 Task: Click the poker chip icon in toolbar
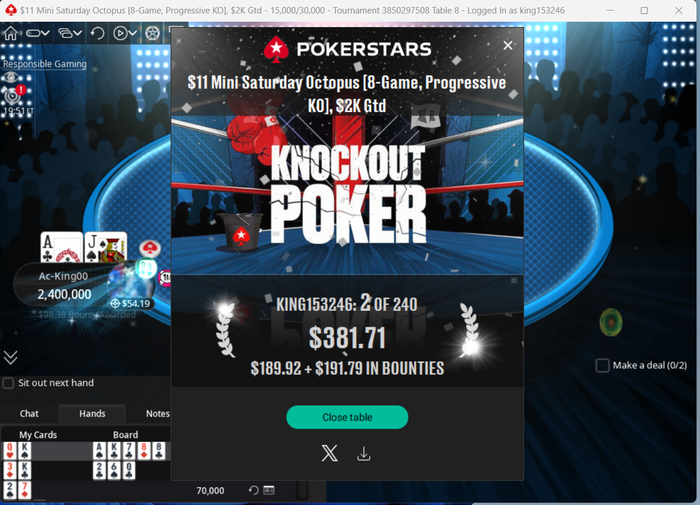pyautogui.click(x=153, y=33)
